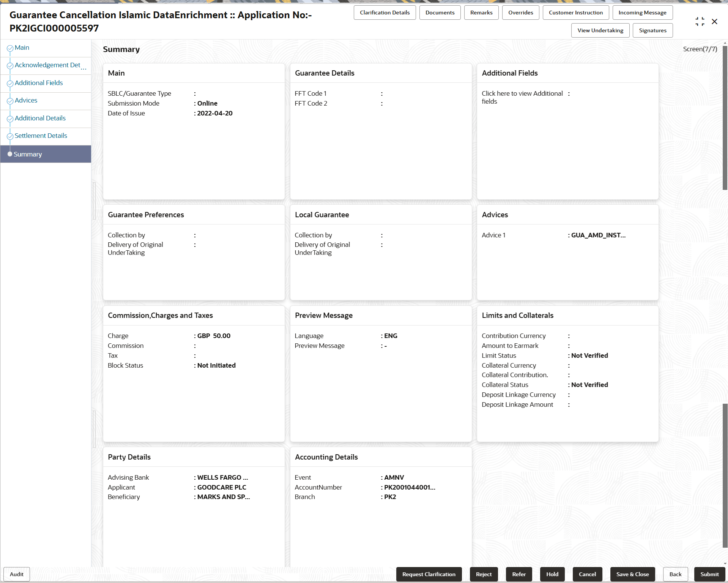Image resolution: width=728 pixels, height=583 pixels.
Task: Open Clarification Details
Action: (x=384, y=12)
